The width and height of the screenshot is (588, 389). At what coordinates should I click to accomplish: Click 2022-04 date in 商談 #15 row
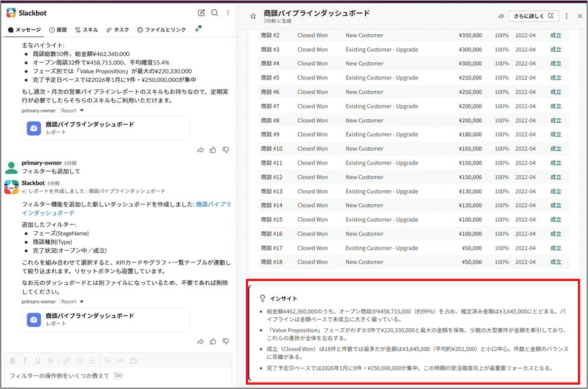click(x=525, y=220)
